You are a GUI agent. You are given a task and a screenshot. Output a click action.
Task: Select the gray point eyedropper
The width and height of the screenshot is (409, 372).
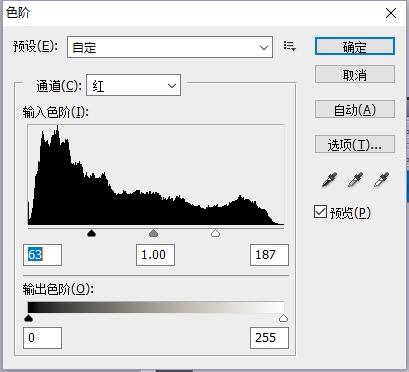pyautogui.click(x=355, y=180)
